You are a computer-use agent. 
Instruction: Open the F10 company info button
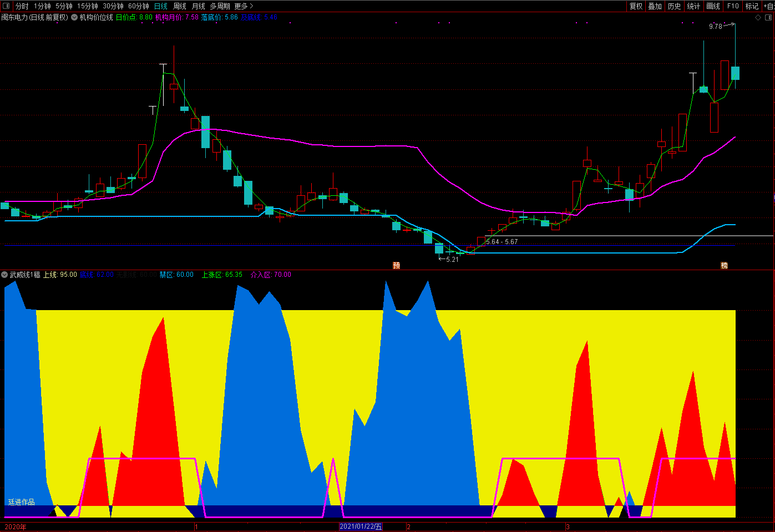point(733,6)
